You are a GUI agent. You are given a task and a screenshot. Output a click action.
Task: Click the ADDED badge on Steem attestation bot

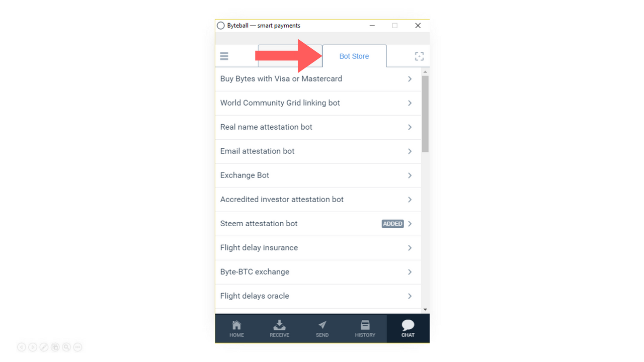coord(392,224)
